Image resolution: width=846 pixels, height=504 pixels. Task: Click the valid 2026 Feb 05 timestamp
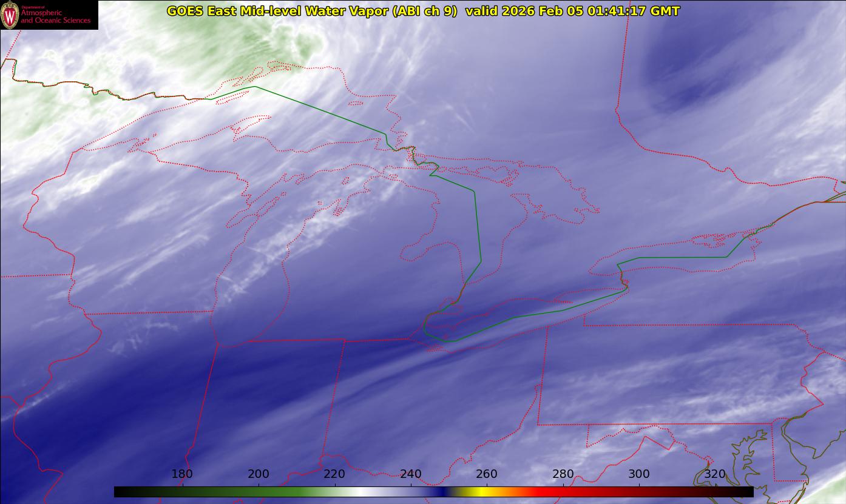click(x=572, y=11)
